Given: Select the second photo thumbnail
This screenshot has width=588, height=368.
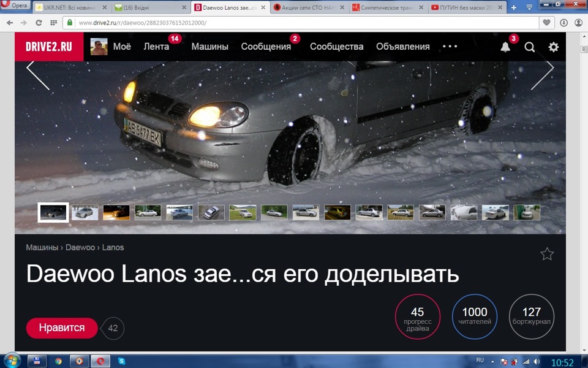Looking at the screenshot, I should point(85,213).
